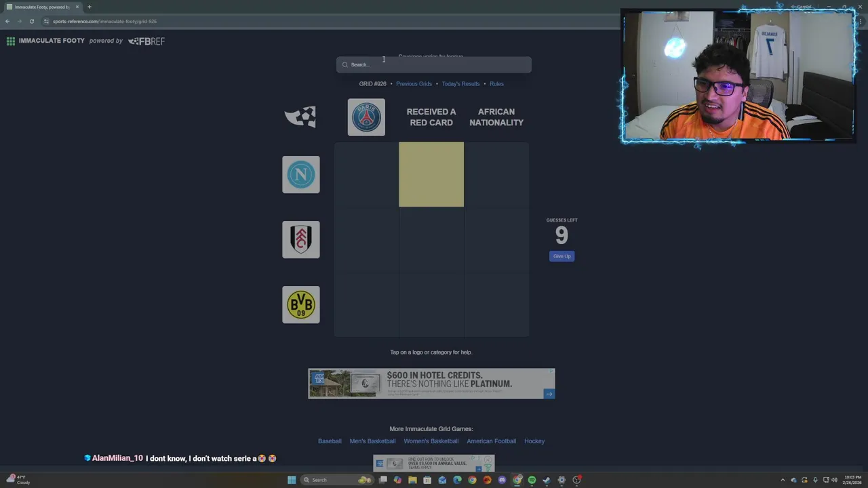Open Men's Basketball grid game link

coord(372,441)
